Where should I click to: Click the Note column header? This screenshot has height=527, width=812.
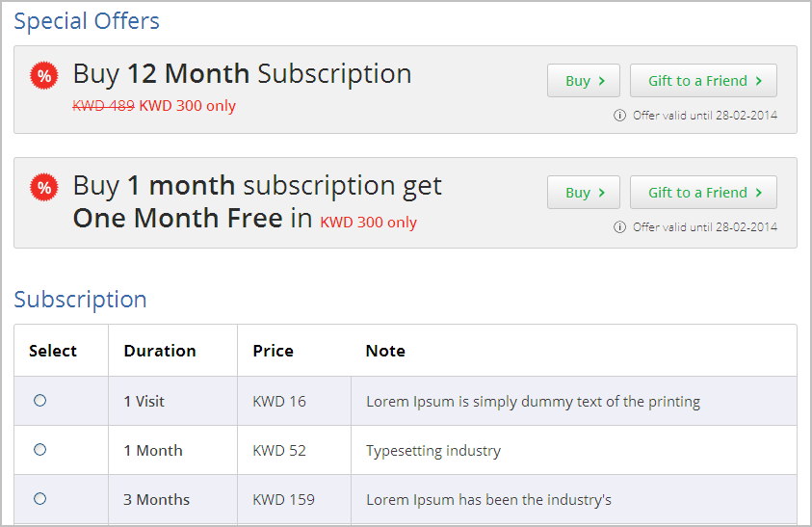[x=385, y=351]
